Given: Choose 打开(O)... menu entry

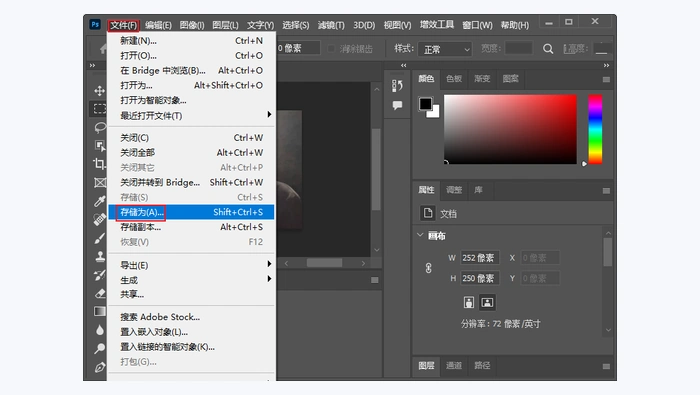Looking at the screenshot, I should click(191, 56).
